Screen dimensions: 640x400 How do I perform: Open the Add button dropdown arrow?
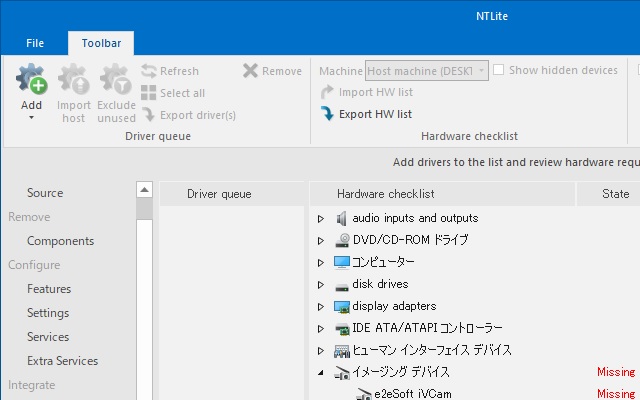[x=31, y=118]
